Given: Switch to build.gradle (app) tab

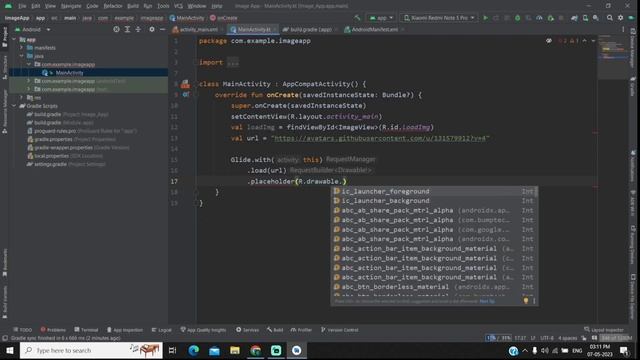Looking at the screenshot, I should [x=310, y=29].
